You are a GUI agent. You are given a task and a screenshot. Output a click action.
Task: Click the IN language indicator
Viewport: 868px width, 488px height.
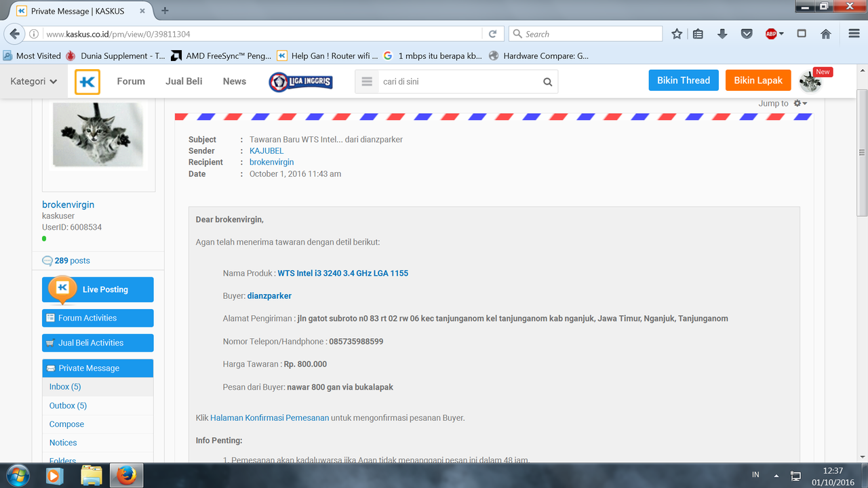[755, 475]
